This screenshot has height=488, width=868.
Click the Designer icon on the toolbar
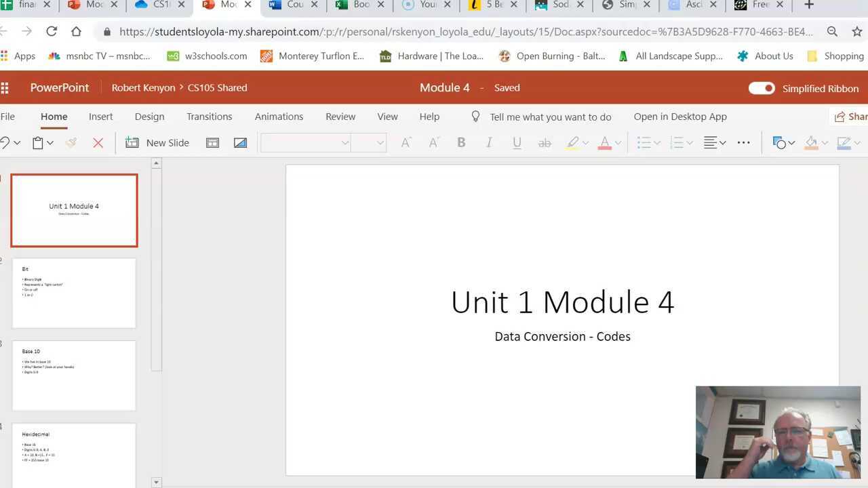240,142
